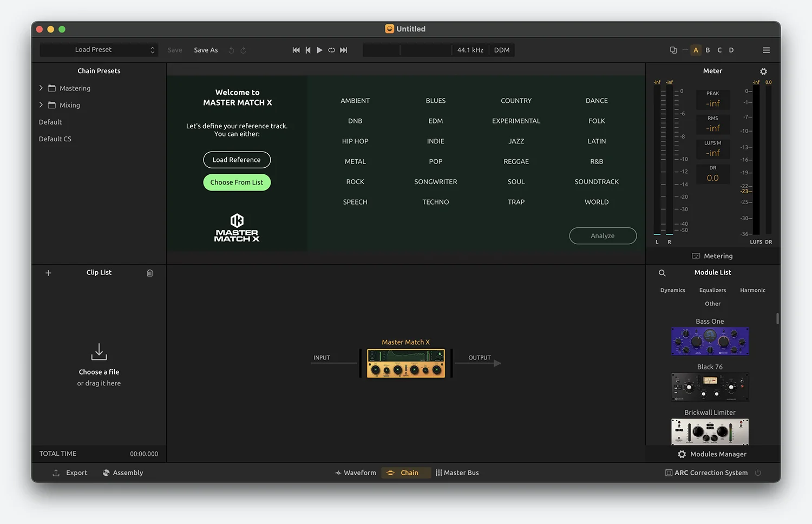Toggle ARC Correction System power button
812x524 pixels.
pyautogui.click(x=758, y=473)
